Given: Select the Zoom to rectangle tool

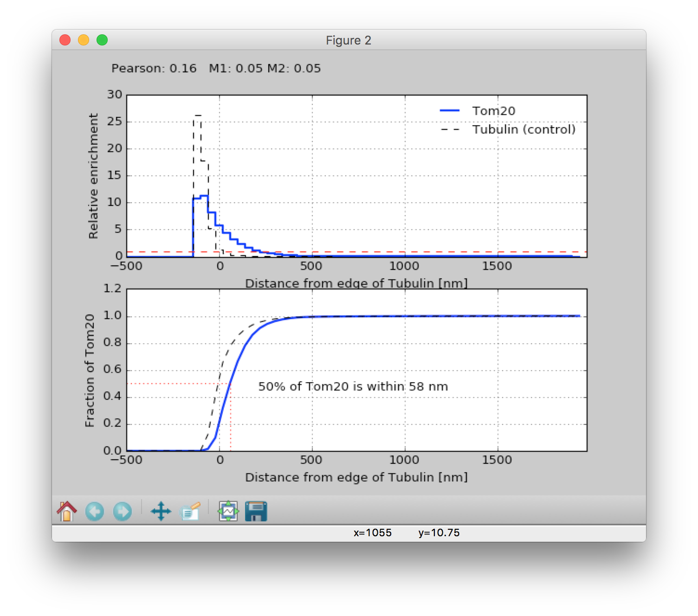Looking at the screenshot, I should [190, 511].
